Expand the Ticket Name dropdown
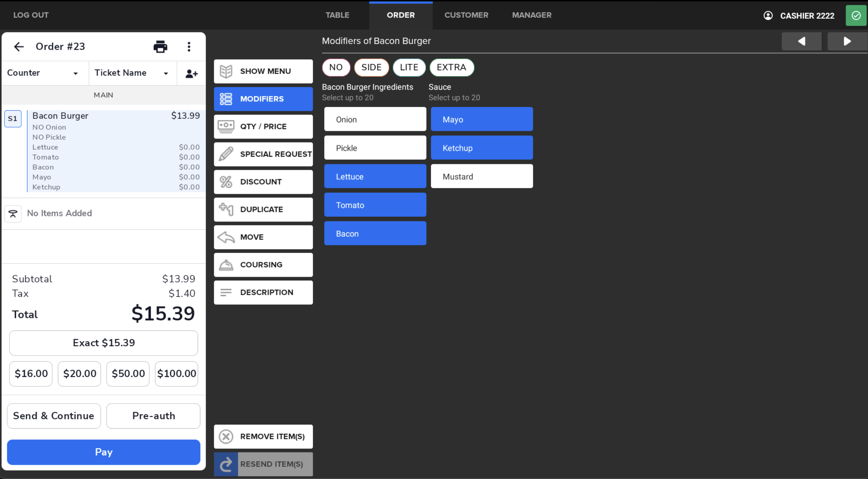This screenshot has width=868, height=479. (132, 73)
